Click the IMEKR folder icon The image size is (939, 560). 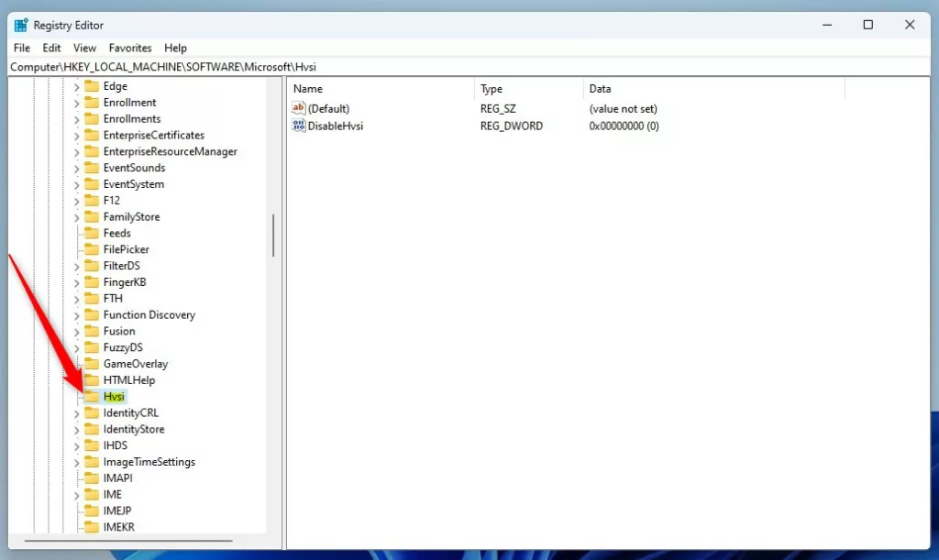92,527
